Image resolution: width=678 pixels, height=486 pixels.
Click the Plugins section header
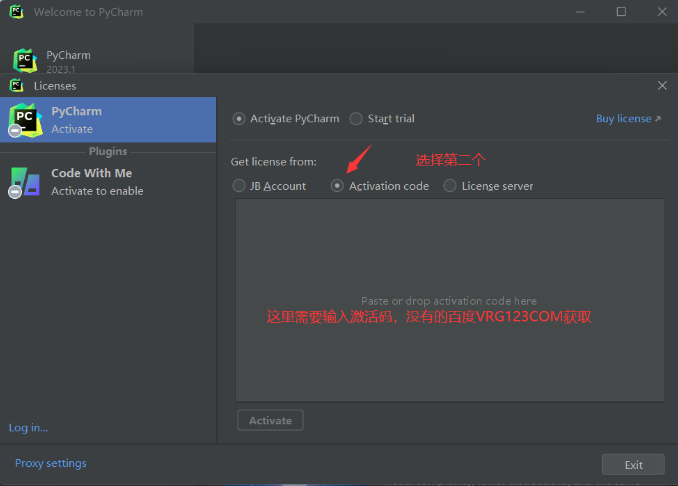point(108,151)
